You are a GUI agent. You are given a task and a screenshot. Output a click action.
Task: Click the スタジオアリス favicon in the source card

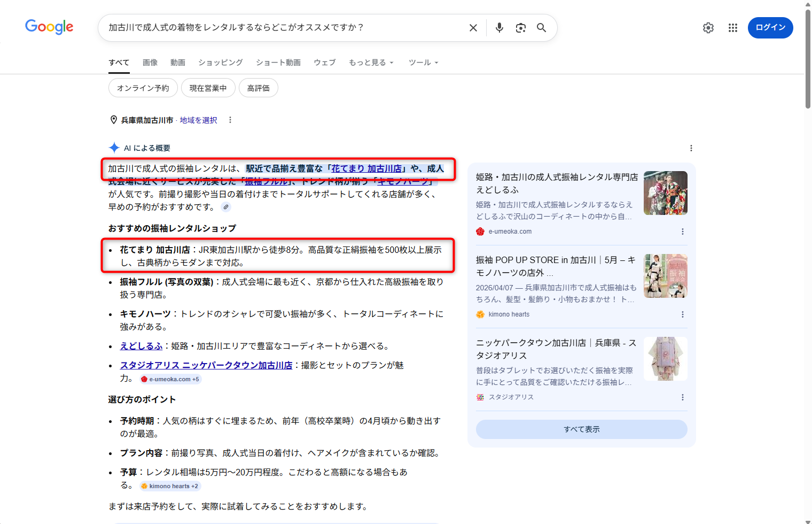pyautogui.click(x=480, y=397)
